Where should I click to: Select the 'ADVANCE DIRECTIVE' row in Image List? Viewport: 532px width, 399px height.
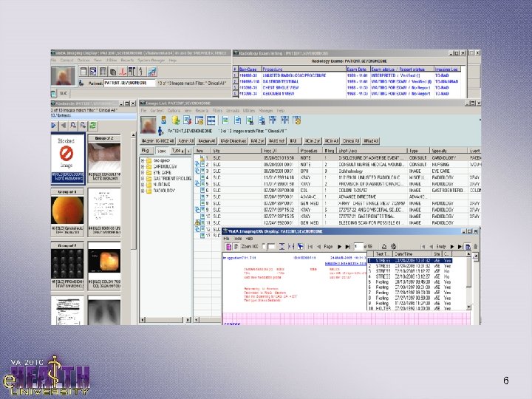[x=337, y=197]
